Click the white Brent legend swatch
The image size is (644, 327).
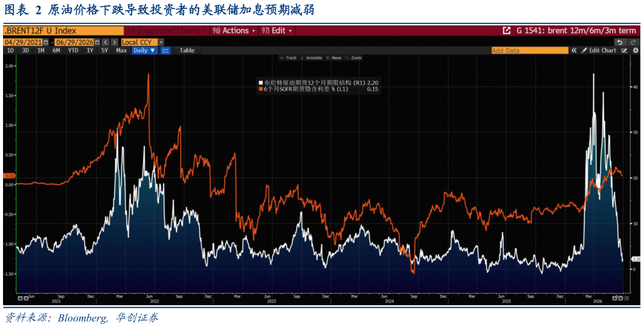click(261, 83)
